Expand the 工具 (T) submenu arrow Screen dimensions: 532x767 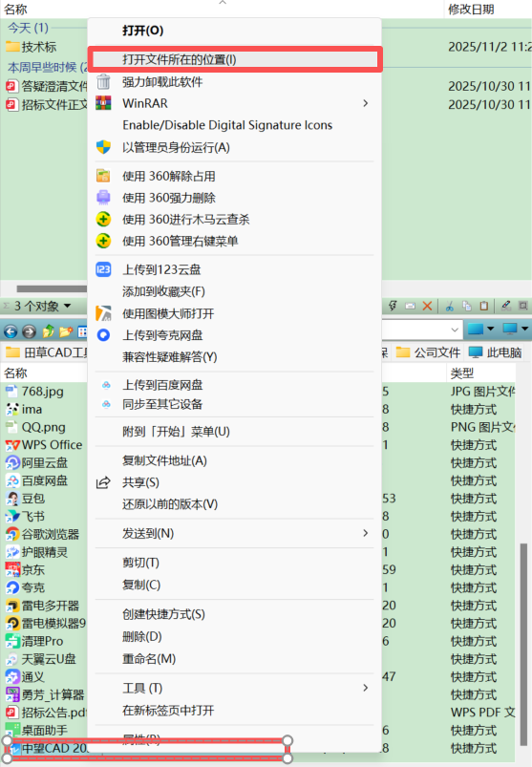pyautogui.click(x=365, y=688)
